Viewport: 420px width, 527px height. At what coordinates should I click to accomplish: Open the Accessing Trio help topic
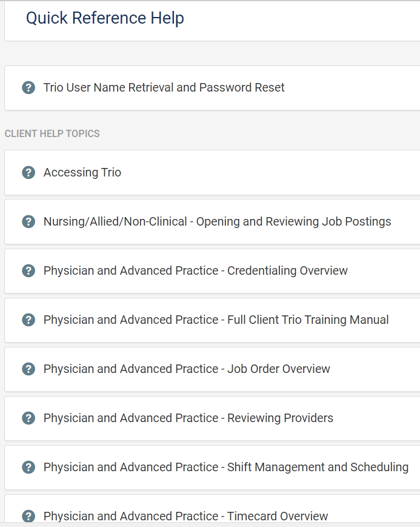[82, 173]
